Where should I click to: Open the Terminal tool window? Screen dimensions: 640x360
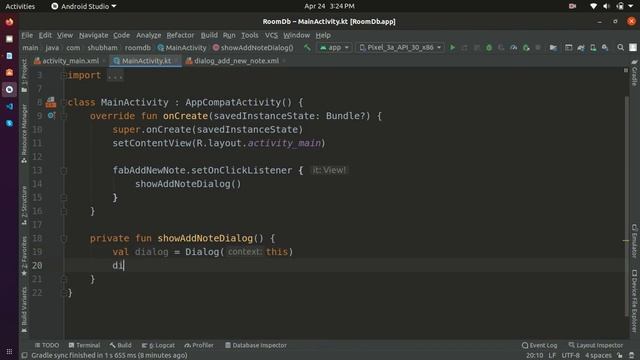(x=84, y=345)
